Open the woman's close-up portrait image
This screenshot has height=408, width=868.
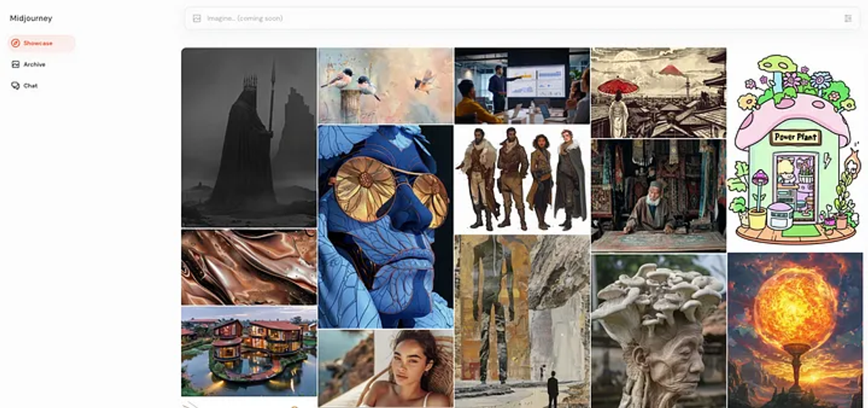(x=385, y=369)
